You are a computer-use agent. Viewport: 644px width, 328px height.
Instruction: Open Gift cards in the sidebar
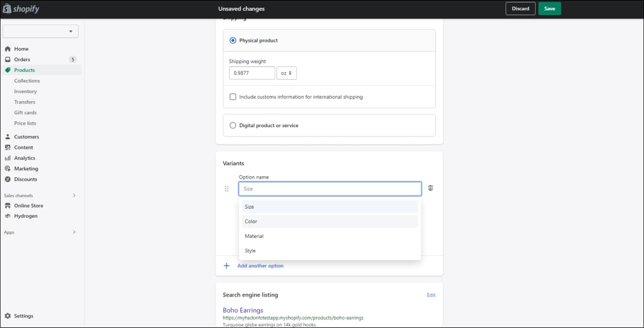(x=25, y=113)
